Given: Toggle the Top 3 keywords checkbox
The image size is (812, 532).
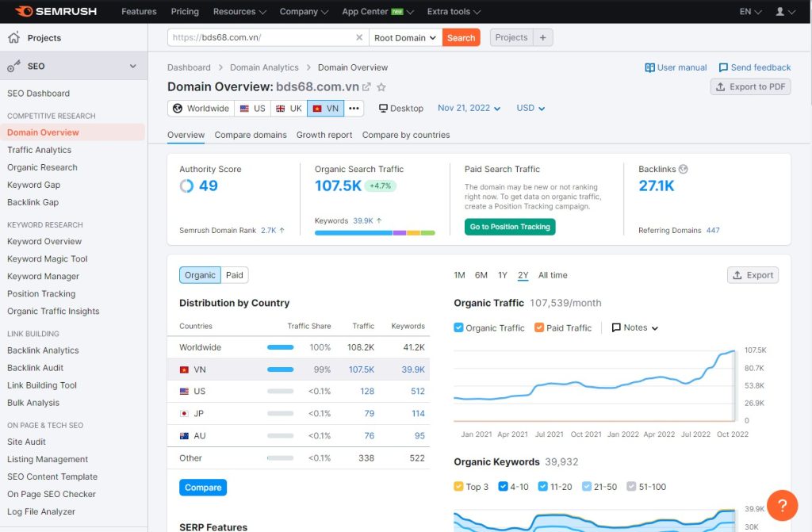Looking at the screenshot, I should click(458, 487).
